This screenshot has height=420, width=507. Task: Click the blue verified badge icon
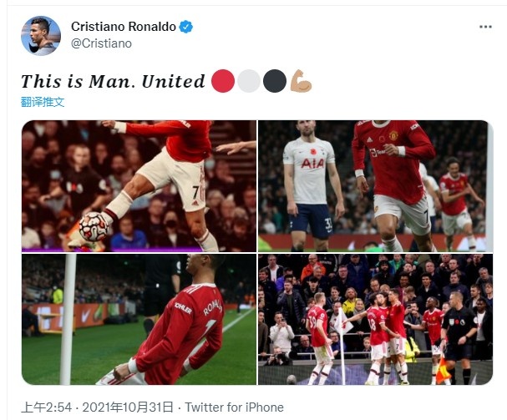(x=186, y=27)
